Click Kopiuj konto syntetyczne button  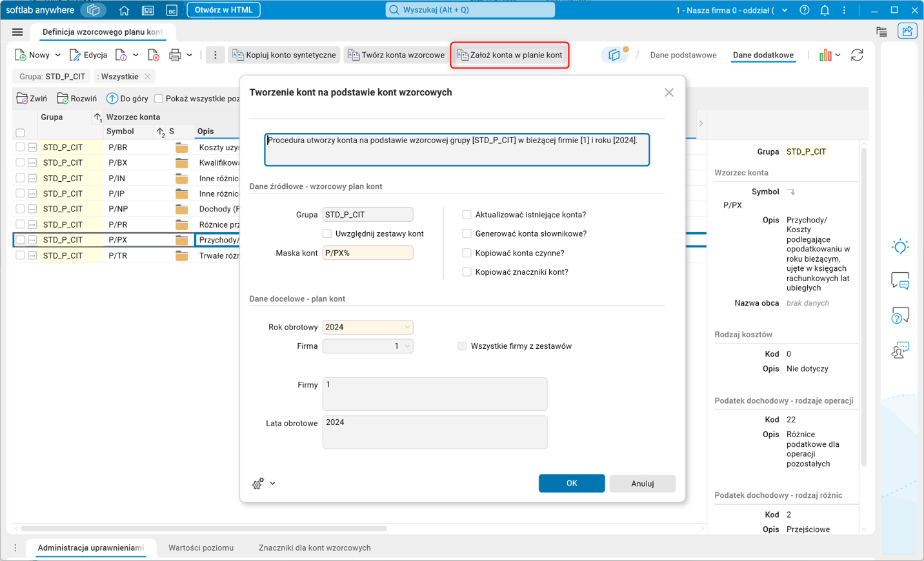pos(284,55)
